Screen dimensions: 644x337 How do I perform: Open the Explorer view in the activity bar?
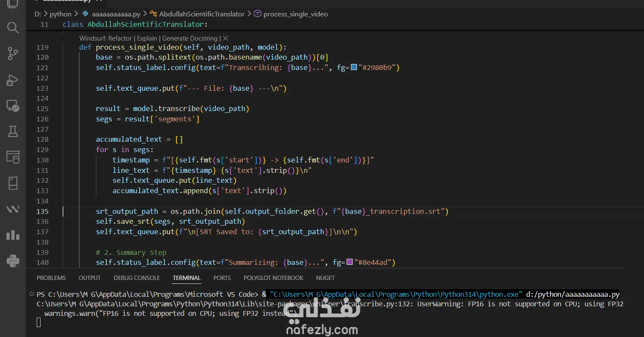[13, 3]
